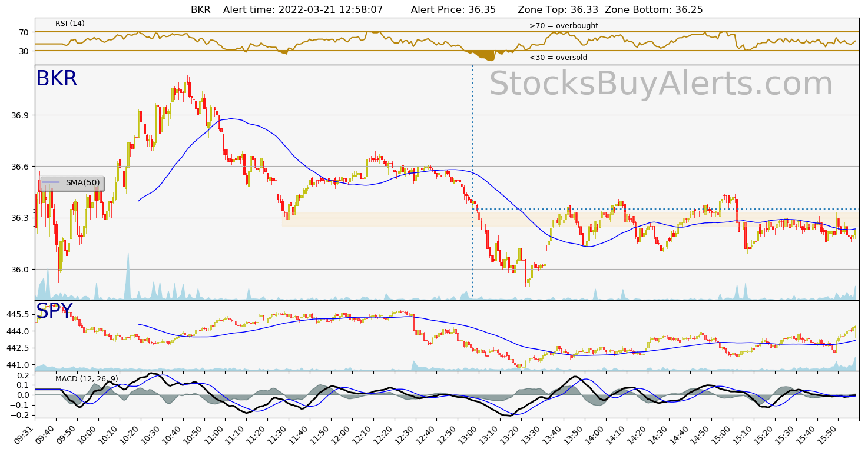Click 'Zone Top: 36.33' in the title

559,10
